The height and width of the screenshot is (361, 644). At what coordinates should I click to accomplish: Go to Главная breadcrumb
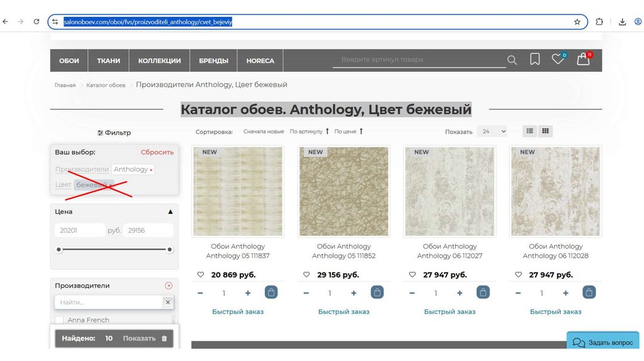click(65, 85)
